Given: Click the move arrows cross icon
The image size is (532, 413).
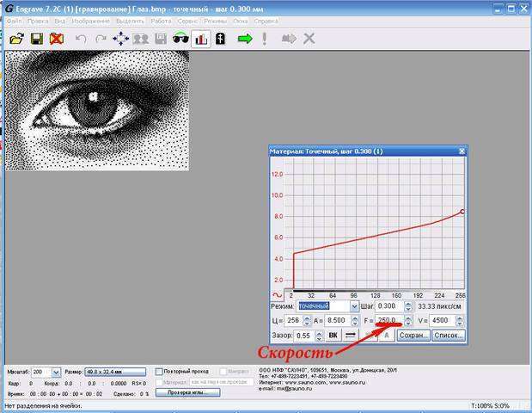Looking at the screenshot, I should (121, 39).
